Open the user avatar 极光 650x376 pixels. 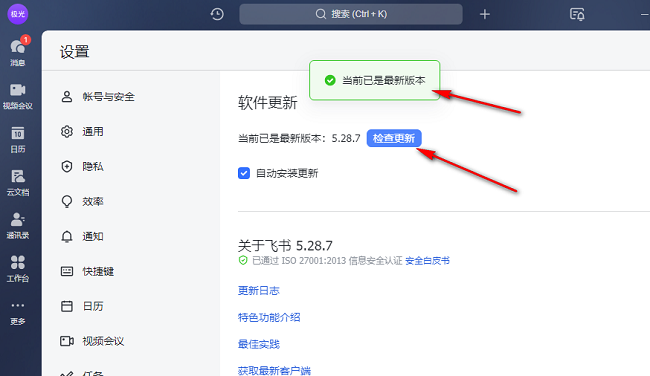18,14
